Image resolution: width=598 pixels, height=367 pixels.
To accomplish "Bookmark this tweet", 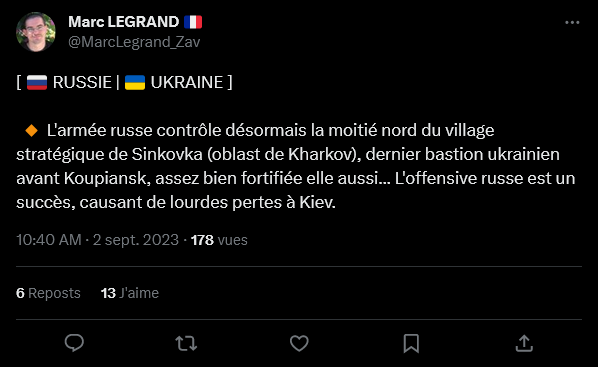I will [411, 343].
